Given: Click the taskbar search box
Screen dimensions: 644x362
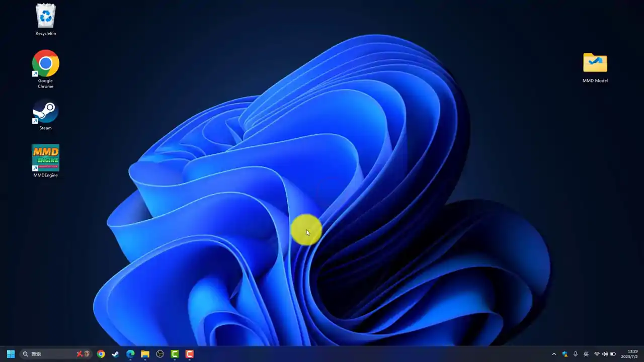Looking at the screenshot, I should pos(56,354).
